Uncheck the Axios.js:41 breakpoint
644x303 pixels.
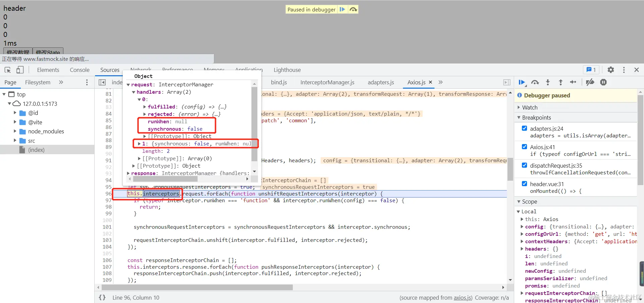tap(524, 147)
